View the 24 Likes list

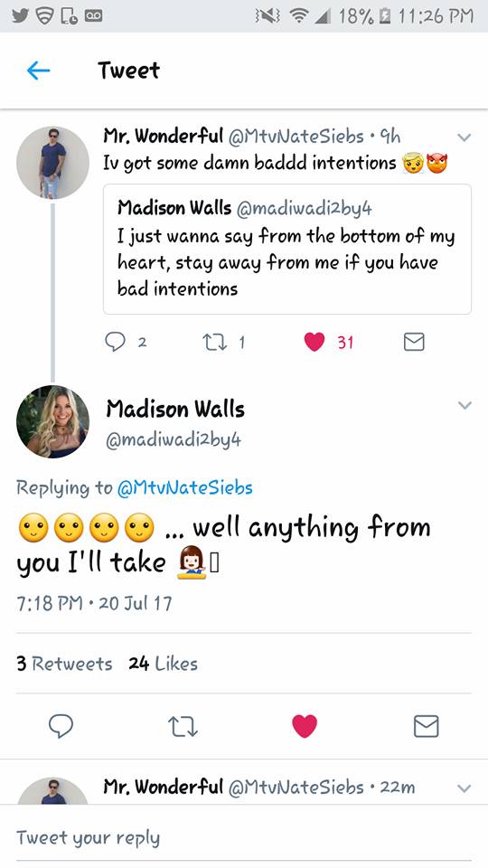[x=163, y=663]
